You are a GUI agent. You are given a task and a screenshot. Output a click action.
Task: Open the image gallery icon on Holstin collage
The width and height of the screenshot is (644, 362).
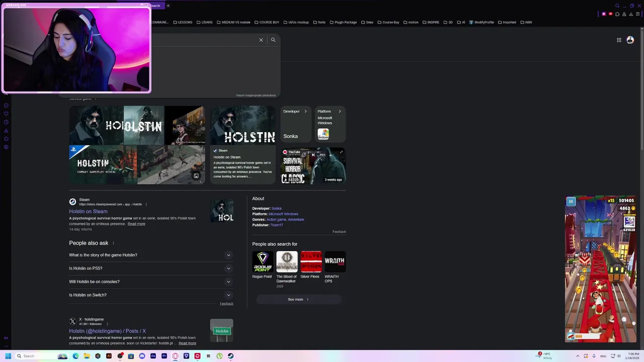click(196, 176)
